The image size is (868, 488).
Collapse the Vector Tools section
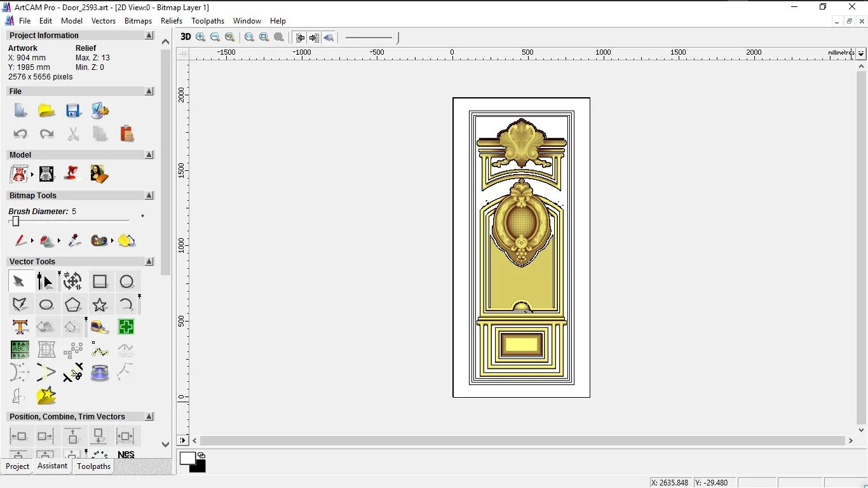coord(149,262)
